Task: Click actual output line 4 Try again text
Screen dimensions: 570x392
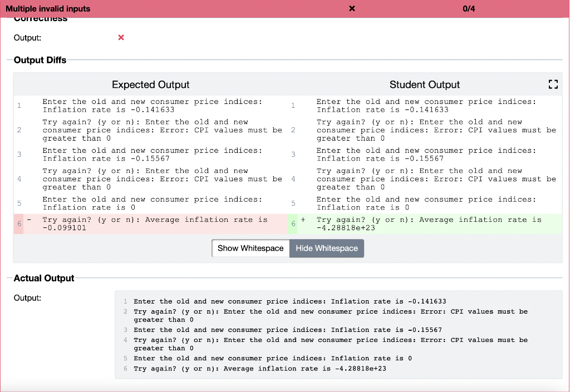Action: coord(331,344)
